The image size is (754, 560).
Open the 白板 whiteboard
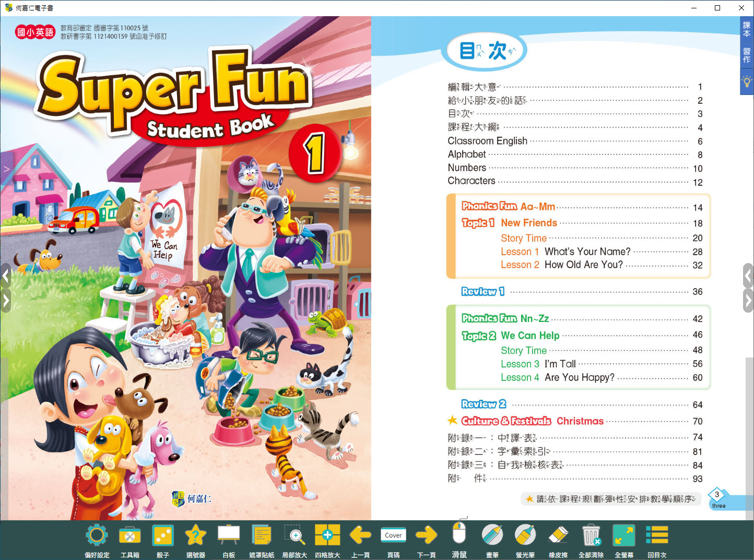coord(229,536)
